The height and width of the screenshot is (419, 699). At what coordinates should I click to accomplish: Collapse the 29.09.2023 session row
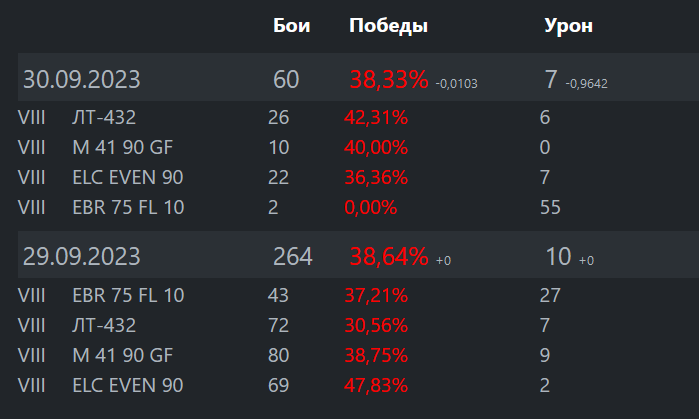tap(358, 255)
